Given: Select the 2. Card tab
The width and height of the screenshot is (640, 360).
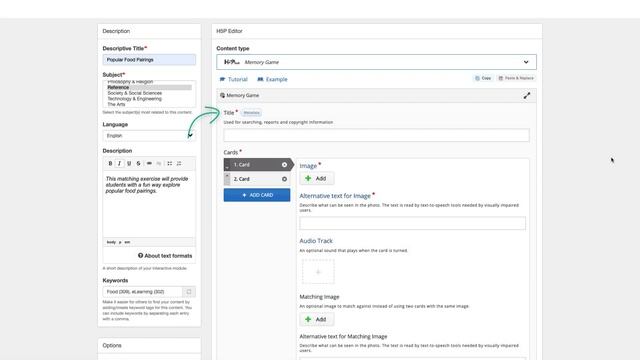Looking at the screenshot, I should click(x=257, y=179).
